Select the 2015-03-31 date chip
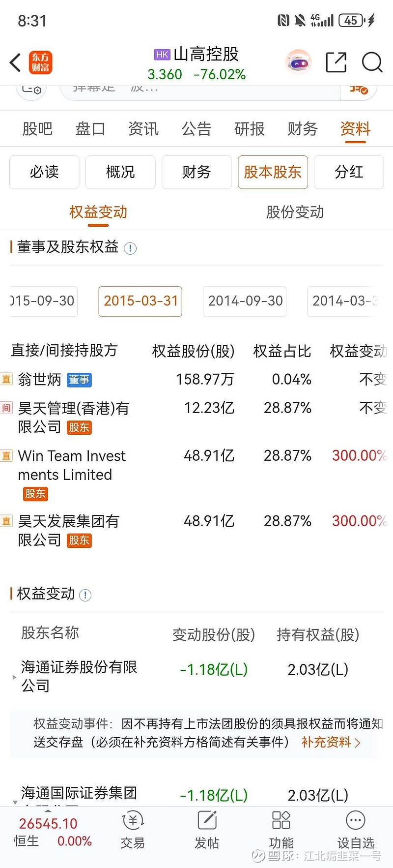This screenshot has height=868, width=393. coord(140,301)
